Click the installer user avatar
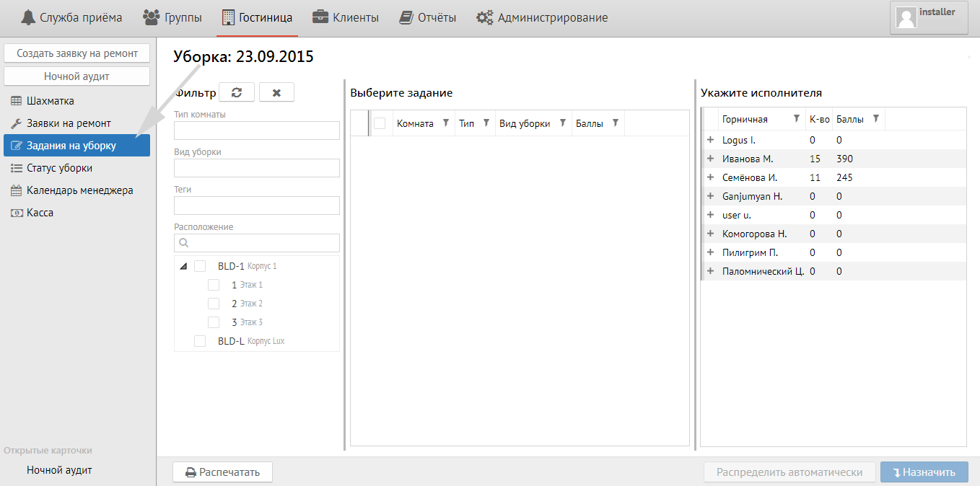 pyautogui.click(x=906, y=17)
